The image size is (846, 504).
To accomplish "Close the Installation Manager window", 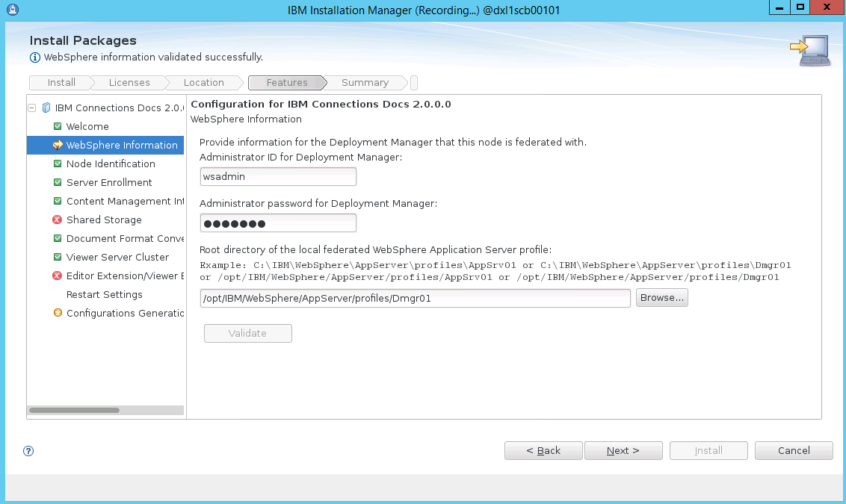I will coord(826,7).
